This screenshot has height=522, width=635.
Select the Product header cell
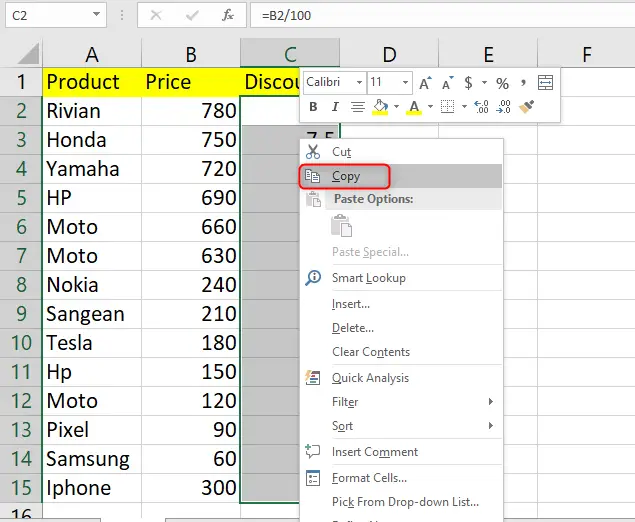click(x=92, y=82)
